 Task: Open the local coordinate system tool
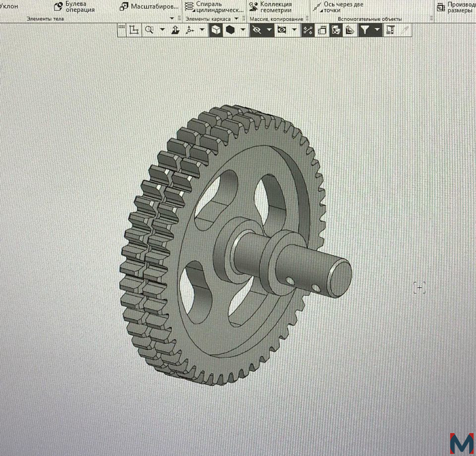pos(134,30)
